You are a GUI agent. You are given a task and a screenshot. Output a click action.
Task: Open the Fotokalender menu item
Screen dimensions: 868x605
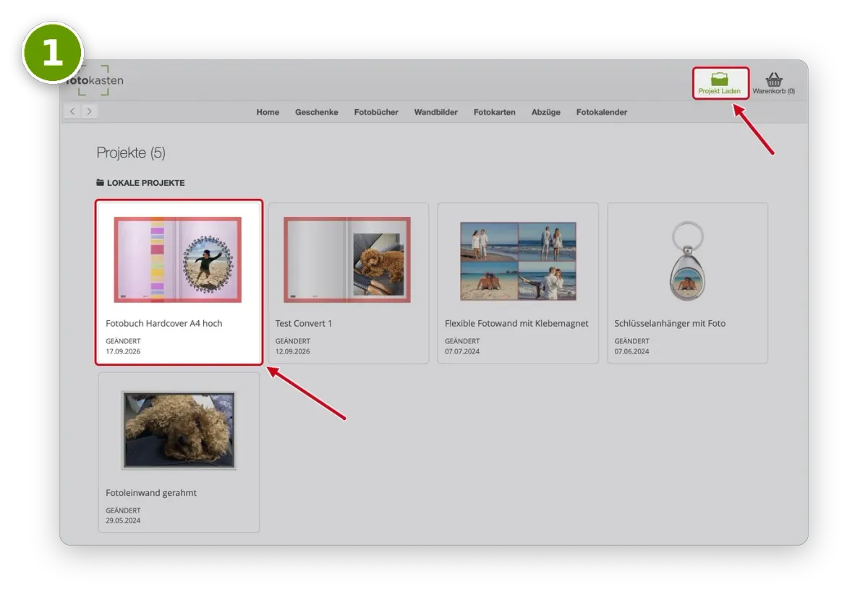pos(602,112)
